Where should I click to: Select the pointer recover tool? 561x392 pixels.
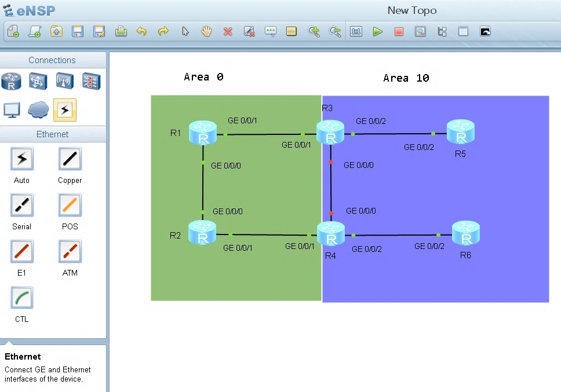[185, 31]
